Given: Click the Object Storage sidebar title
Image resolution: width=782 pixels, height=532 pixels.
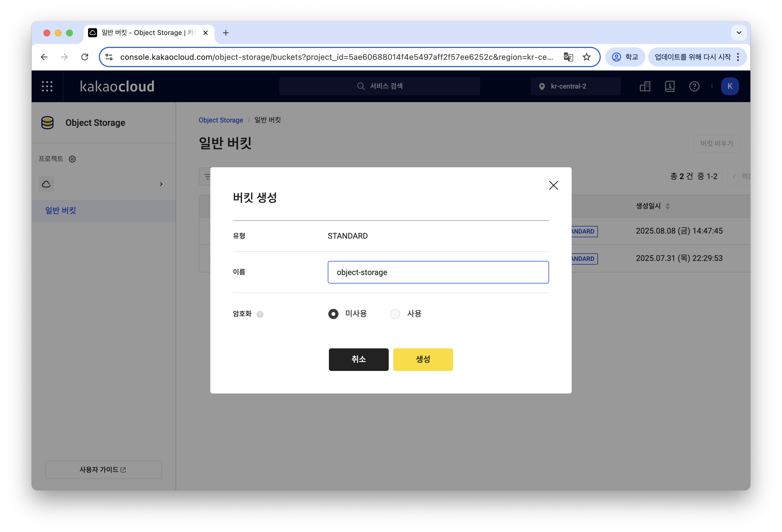Looking at the screenshot, I should [95, 123].
